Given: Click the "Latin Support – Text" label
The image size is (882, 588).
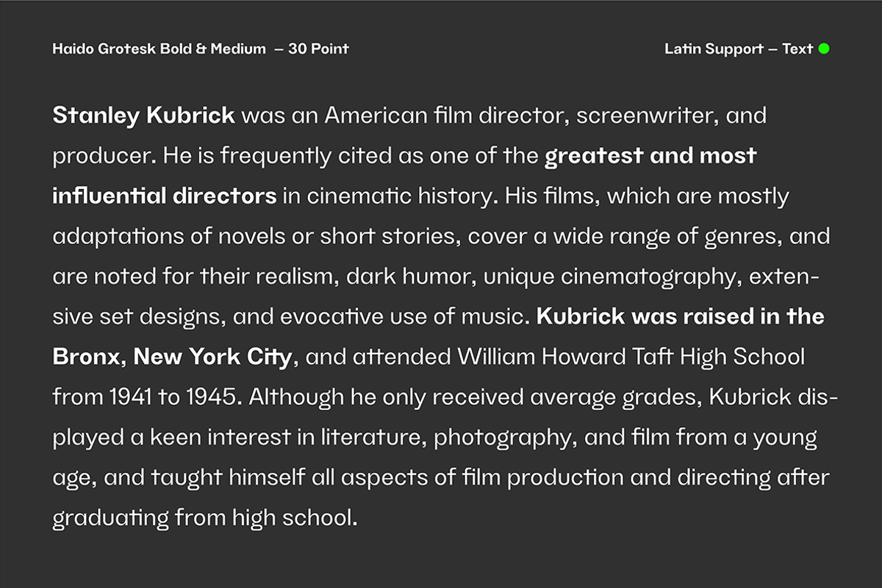Looking at the screenshot, I should pyautogui.click(x=738, y=49).
